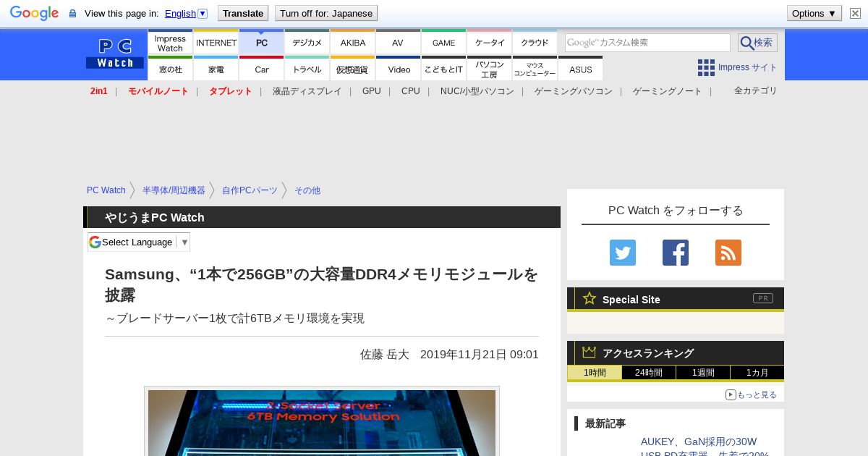This screenshot has width=868, height=456.
Task: Click Turn off for: Japanese button
Action: [326, 13]
